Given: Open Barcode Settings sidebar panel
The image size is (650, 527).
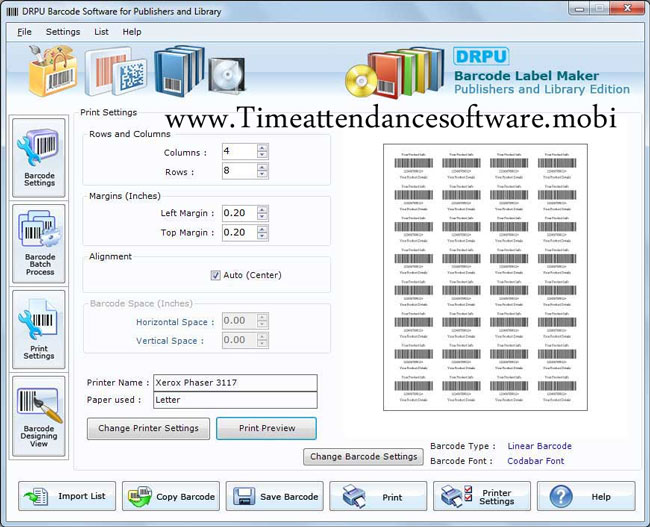Looking at the screenshot, I should pyautogui.click(x=39, y=158).
